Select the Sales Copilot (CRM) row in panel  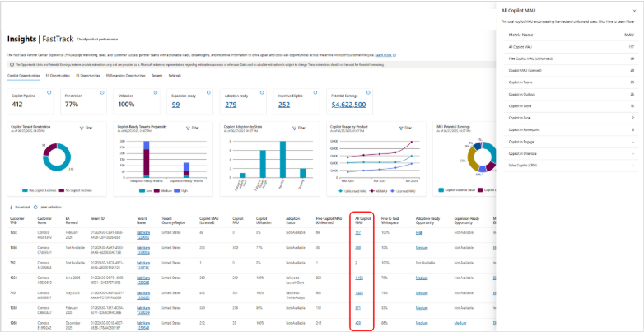coord(569,166)
